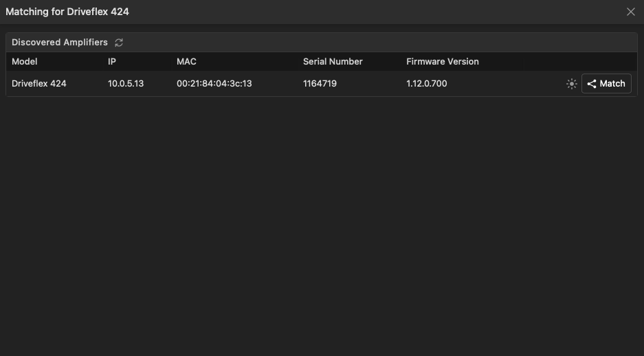
Task: Sort by Firmware Version column header
Action: click(x=442, y=61)
